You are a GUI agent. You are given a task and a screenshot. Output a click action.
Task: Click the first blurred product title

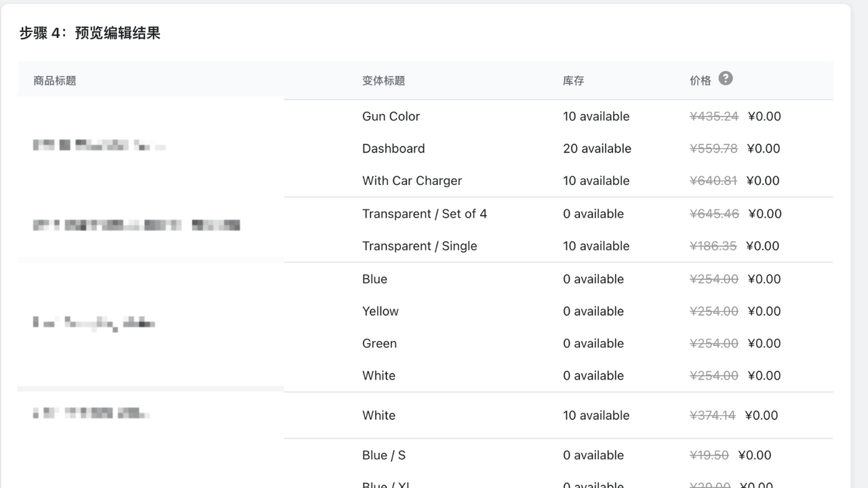pyautogui.click(x=99, y=145)
